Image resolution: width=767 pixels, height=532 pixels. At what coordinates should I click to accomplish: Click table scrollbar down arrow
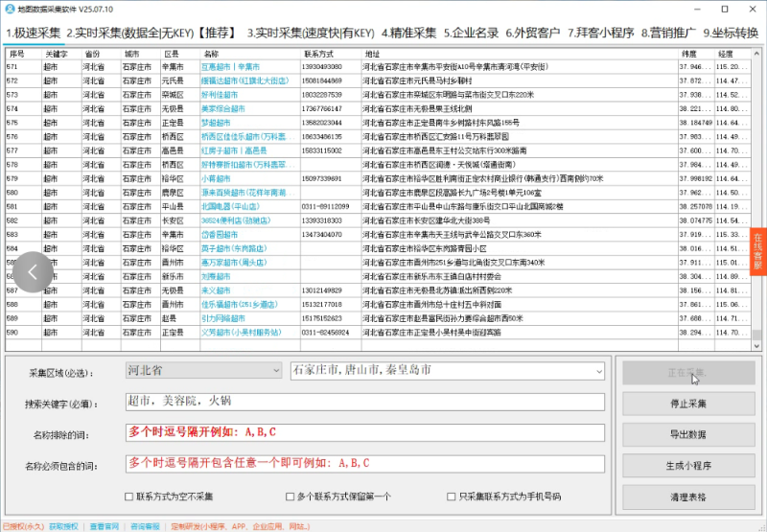click(x=756, y=346)
